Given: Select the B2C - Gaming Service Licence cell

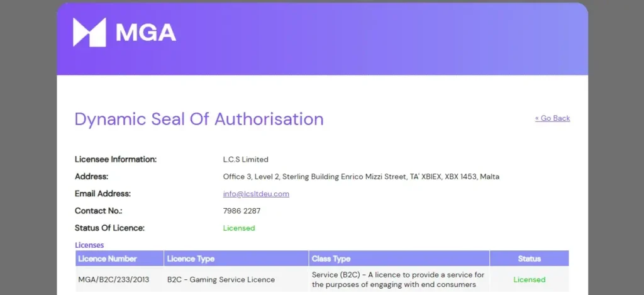Looking at the screenshot, I should tap(221, 280).
